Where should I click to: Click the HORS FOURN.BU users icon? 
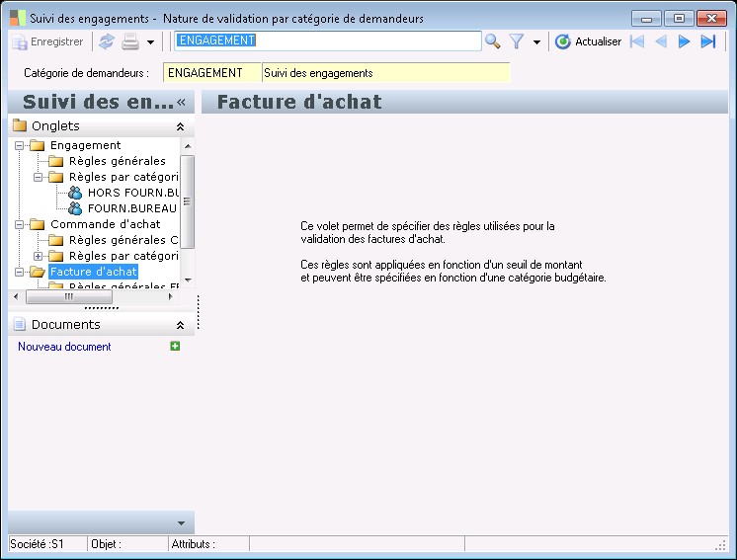pyautogui.click(x=75, y=193)
